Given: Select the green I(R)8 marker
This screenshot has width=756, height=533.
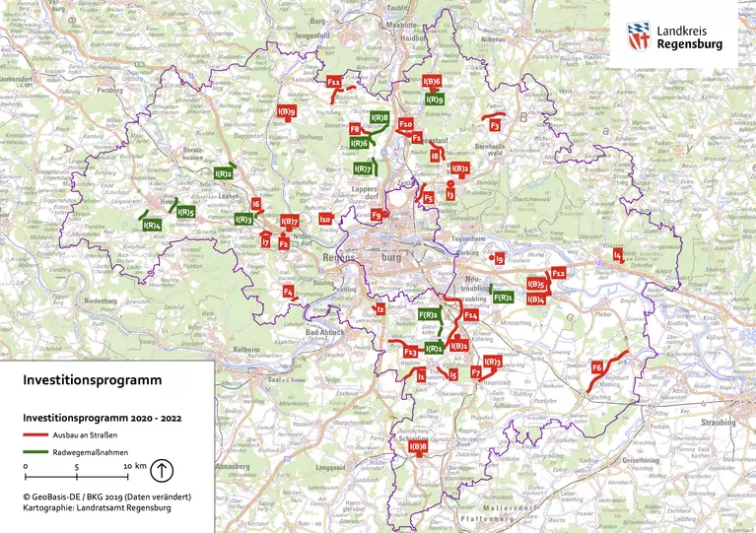Looking at the screenshot, I should tap(379, 117).
